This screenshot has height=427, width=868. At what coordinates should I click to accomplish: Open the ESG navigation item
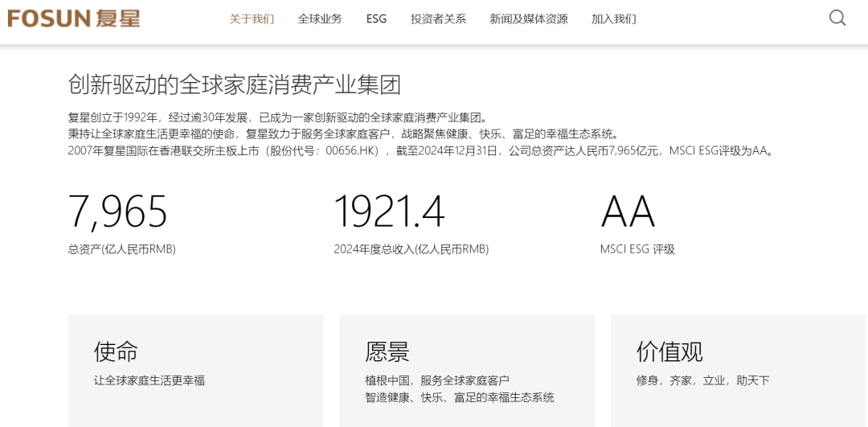(376, 18)
